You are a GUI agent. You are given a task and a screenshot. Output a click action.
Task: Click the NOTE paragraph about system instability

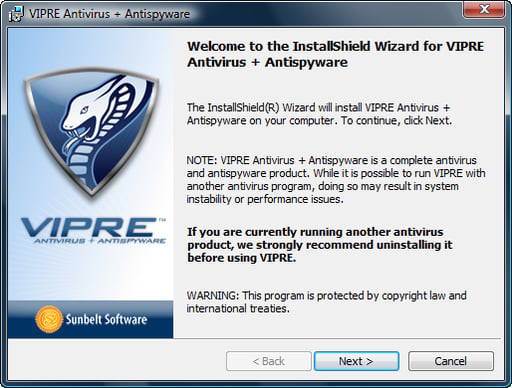tap(336, 180)
